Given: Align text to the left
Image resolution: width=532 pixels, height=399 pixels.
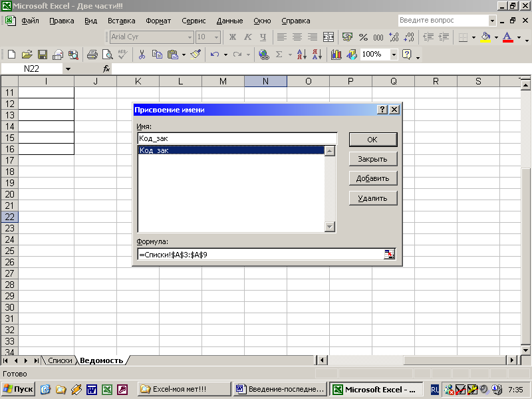Looking at the screenshot, I should (x=282, y=37).
